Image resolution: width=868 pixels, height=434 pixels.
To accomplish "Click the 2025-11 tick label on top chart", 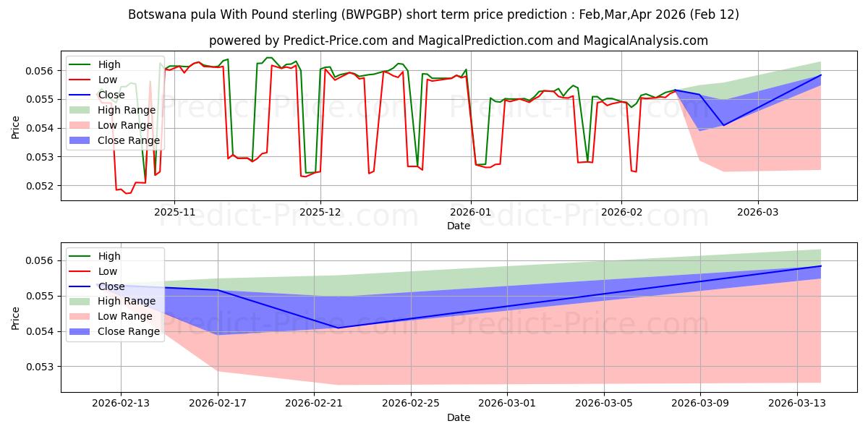I will click(174, 212).
